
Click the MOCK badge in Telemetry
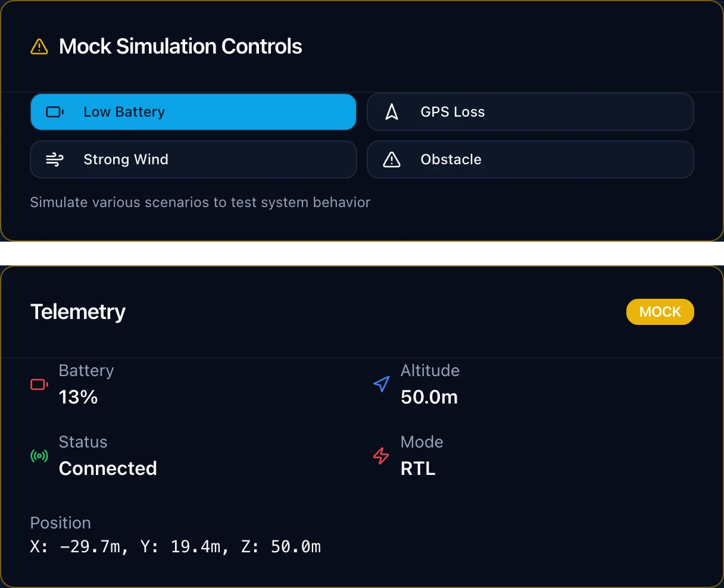click(x=660, y=312)
